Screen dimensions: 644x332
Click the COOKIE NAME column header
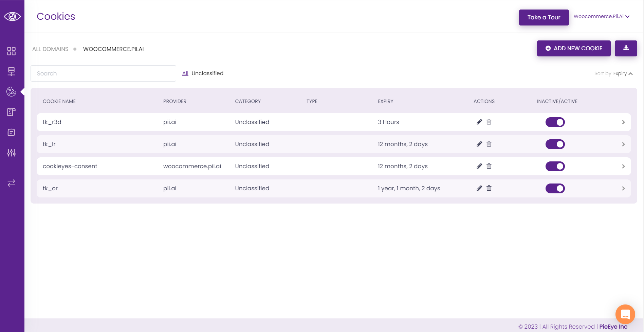tap(59, 101)
